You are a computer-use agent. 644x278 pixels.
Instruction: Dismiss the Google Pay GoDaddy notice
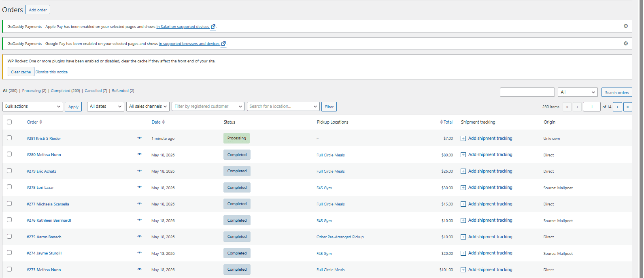pyautogui.click(x=626, y=43)
